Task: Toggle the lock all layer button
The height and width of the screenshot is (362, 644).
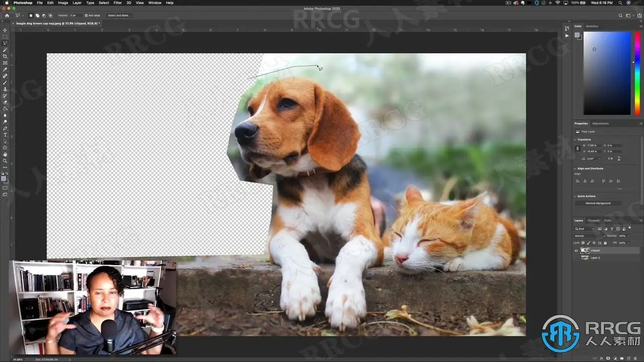Action: click(x=605, y=243)
